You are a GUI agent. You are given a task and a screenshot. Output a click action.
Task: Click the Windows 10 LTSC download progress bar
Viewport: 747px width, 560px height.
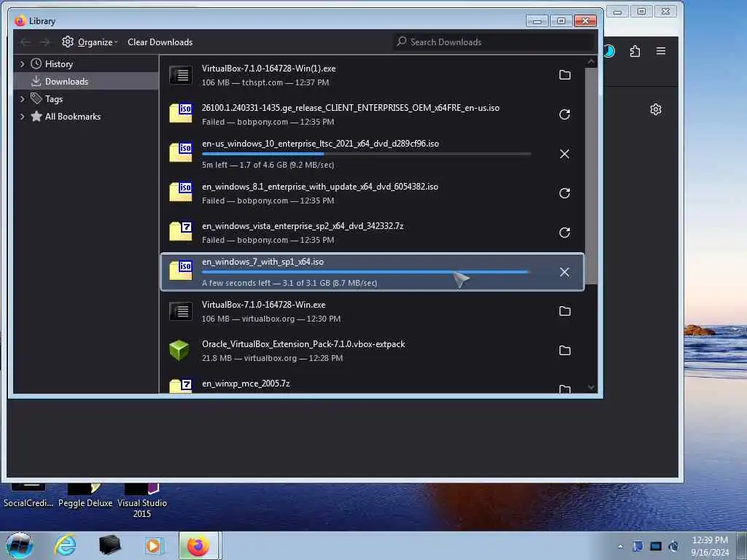click(366, 154)
